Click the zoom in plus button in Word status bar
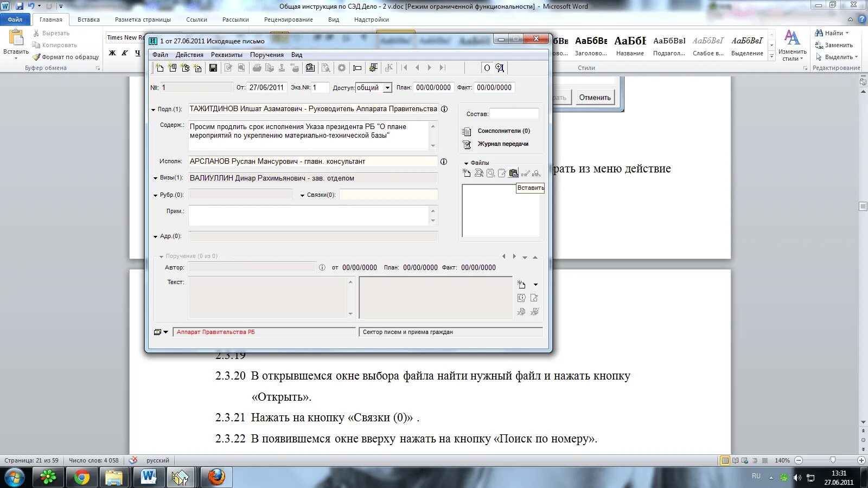The image size is (868, 488). (861, 460)
